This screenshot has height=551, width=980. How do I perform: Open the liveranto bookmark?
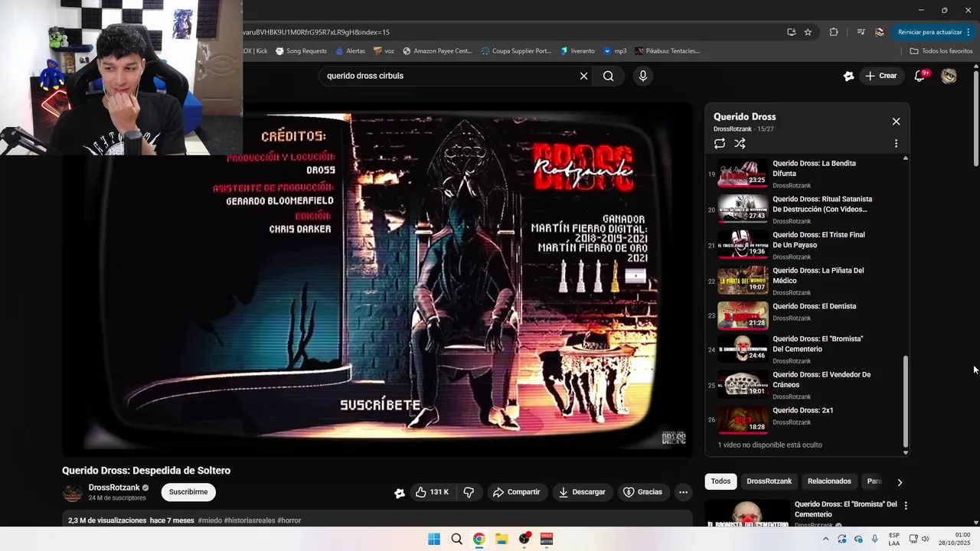pos(577,51)
